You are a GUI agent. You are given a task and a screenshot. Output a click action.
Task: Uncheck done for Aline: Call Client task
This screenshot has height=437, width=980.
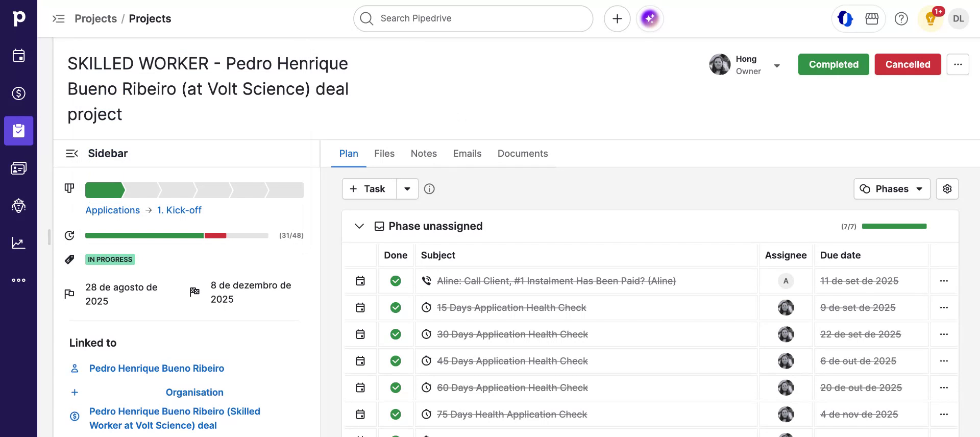tap(396, 281)
